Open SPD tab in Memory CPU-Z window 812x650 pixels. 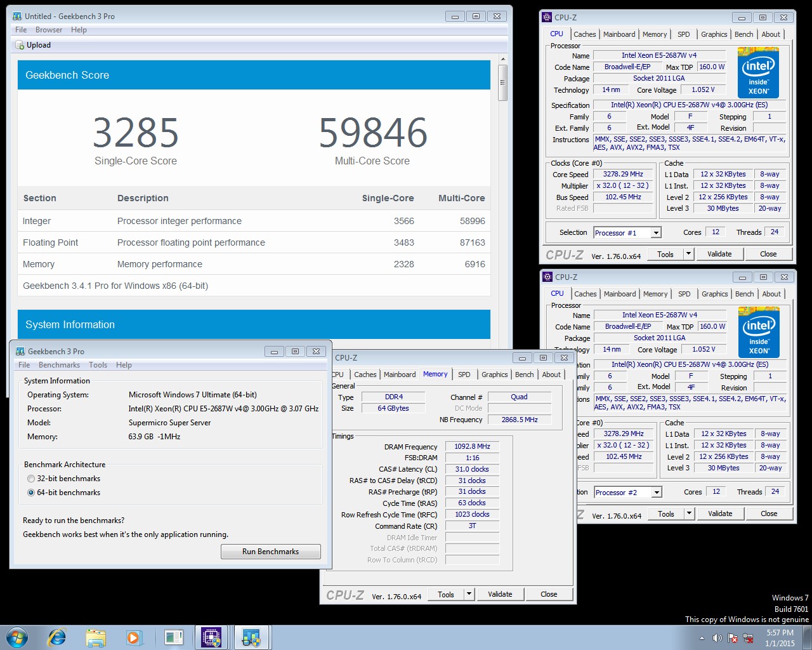(x=464, y=375)
